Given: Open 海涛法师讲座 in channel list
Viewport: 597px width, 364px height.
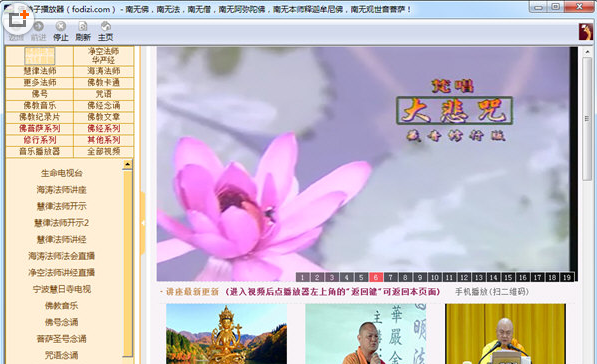Looking at the screenshot, I should (62, 190).
